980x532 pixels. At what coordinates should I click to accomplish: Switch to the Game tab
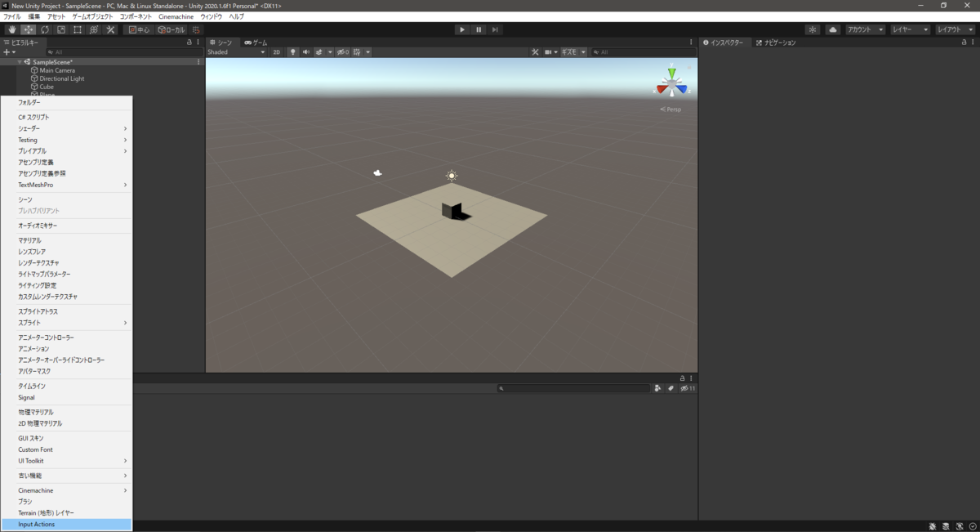coord(256,42)
